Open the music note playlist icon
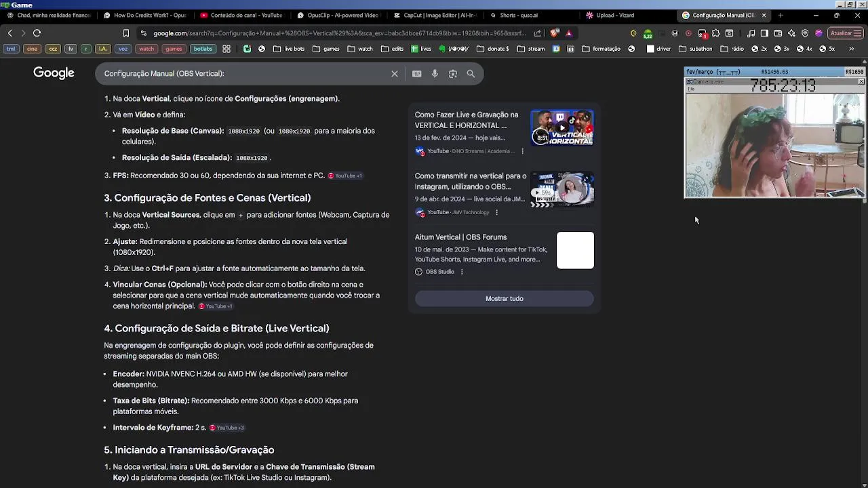 point(751,33)
